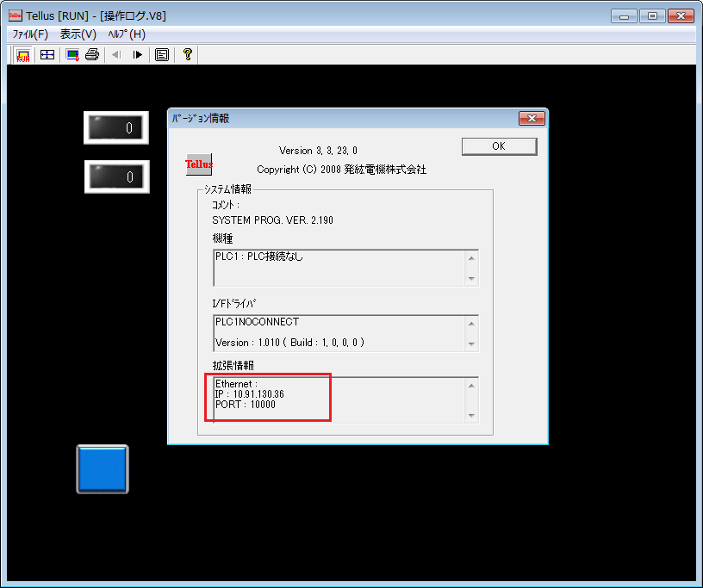The image size is (703, 588).
Task: Click the RUN mode toolbar icon
Action: click(x=23, y=54)
